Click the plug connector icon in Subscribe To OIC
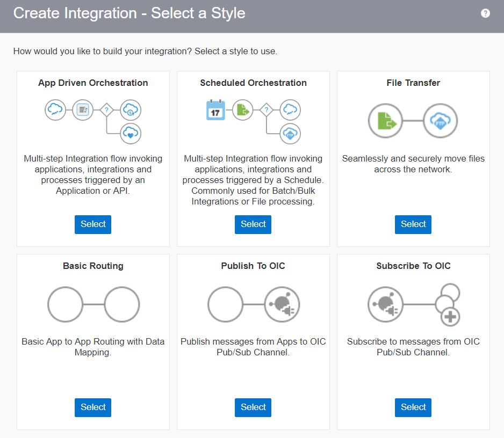The image size is (504, 438). (x=385, y=304)
